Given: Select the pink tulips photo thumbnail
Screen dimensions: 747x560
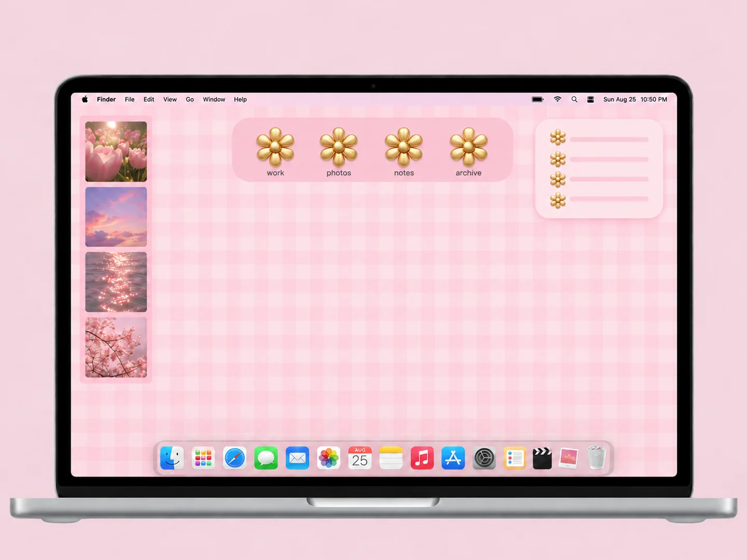Looking at the screenshot, I should pyautogui.click(x=116, y=151).
